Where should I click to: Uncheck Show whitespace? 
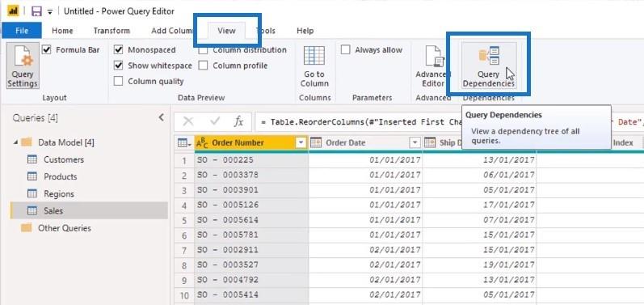(118, 66)
